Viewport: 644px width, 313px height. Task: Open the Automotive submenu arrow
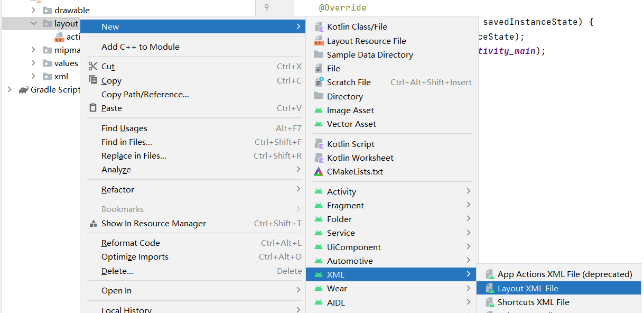point(469,261)
